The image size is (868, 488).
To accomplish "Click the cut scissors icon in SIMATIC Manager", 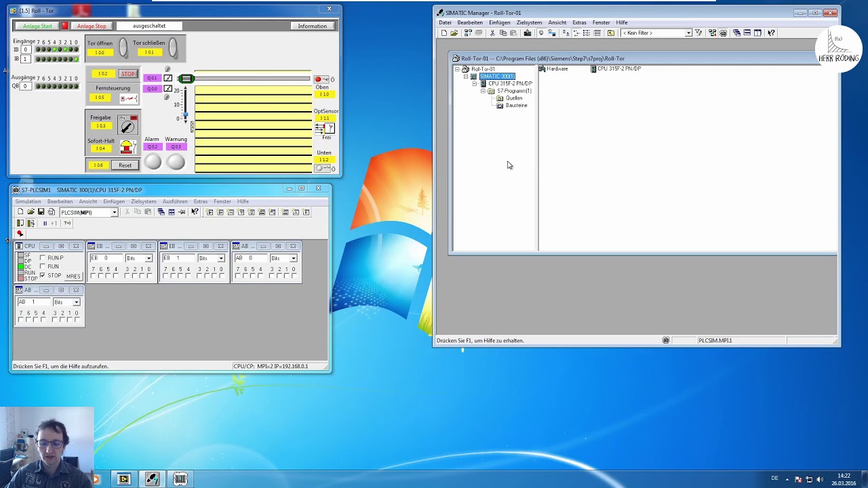I will (492, 33).
